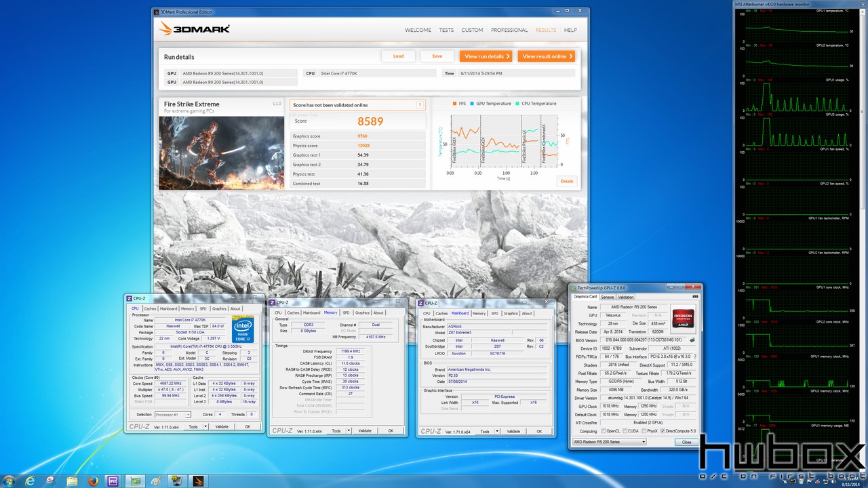Click GPU1 temperature graph in Afterburner monitor
The height and width of the screenshot is (488, 868).
(x=796, y=28)
